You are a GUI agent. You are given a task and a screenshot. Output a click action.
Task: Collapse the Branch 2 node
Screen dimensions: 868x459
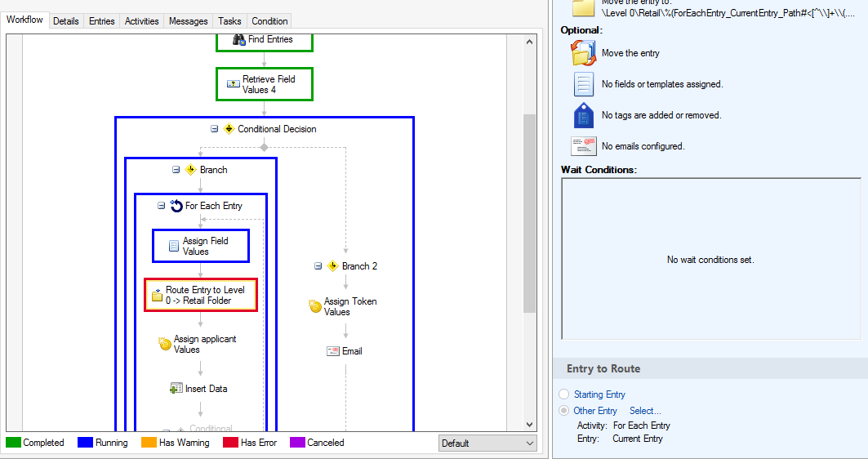coord(318,266)
